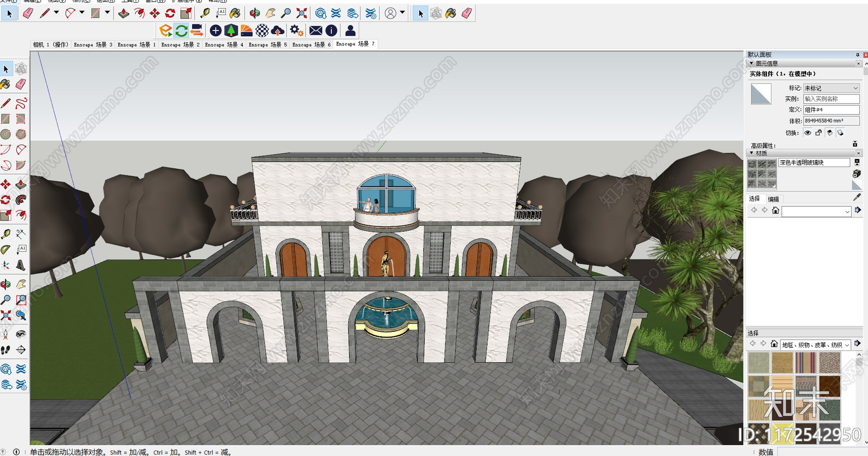The width and height of the screenshot is (868, 456).
Task: Open Enscape asset library tree icon
Action: 231,30
